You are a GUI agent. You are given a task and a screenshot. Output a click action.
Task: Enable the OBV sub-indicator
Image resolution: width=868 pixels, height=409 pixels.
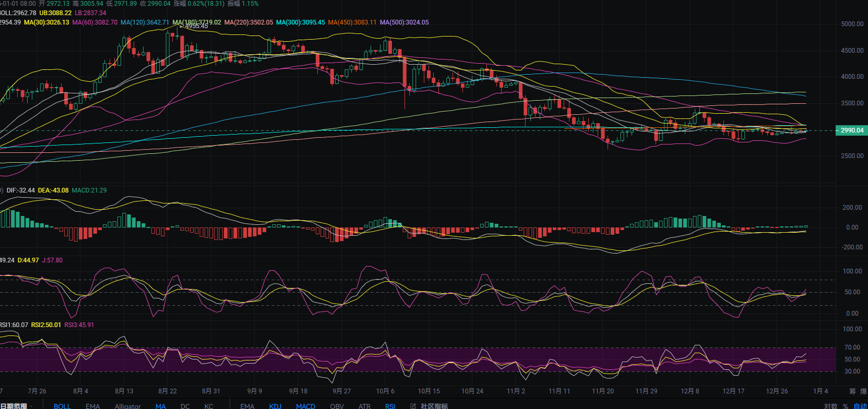(x=337, y=406)
